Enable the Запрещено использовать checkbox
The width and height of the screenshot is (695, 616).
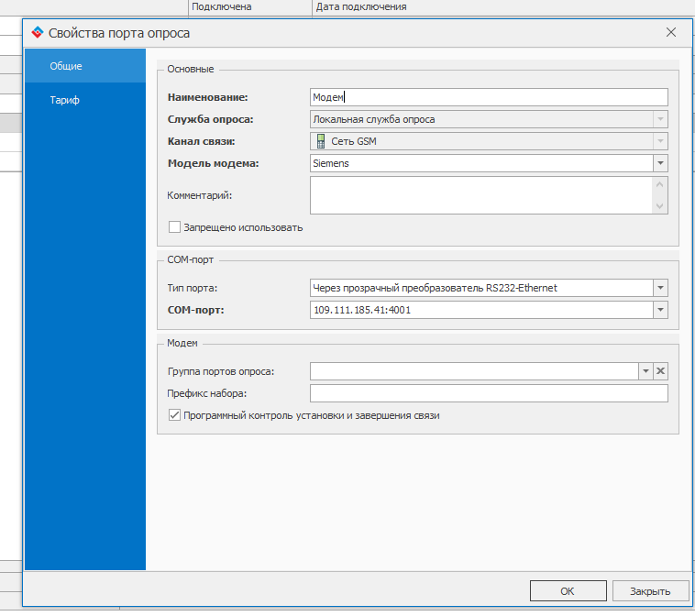click(174, 227)
